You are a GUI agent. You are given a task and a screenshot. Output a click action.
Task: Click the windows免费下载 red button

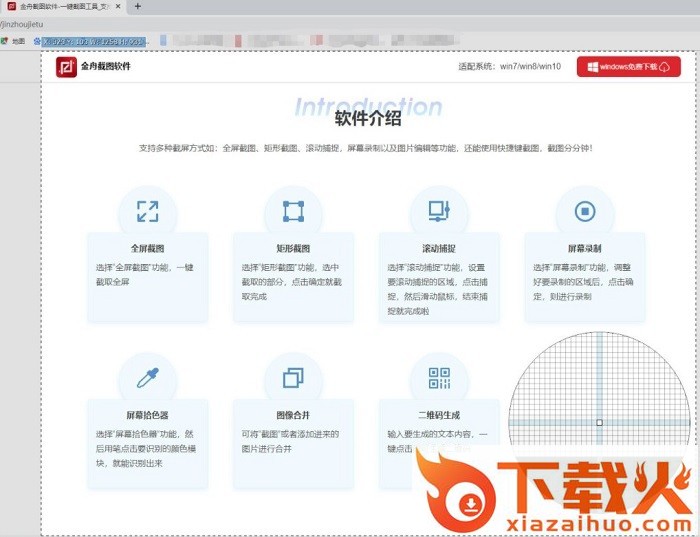(629, 67)
